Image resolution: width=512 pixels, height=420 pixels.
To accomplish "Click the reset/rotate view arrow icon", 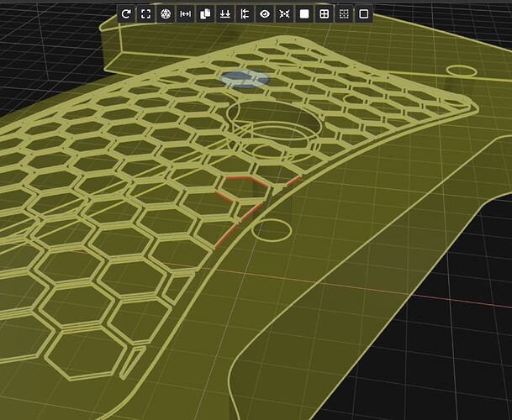I will click(126, 14).
